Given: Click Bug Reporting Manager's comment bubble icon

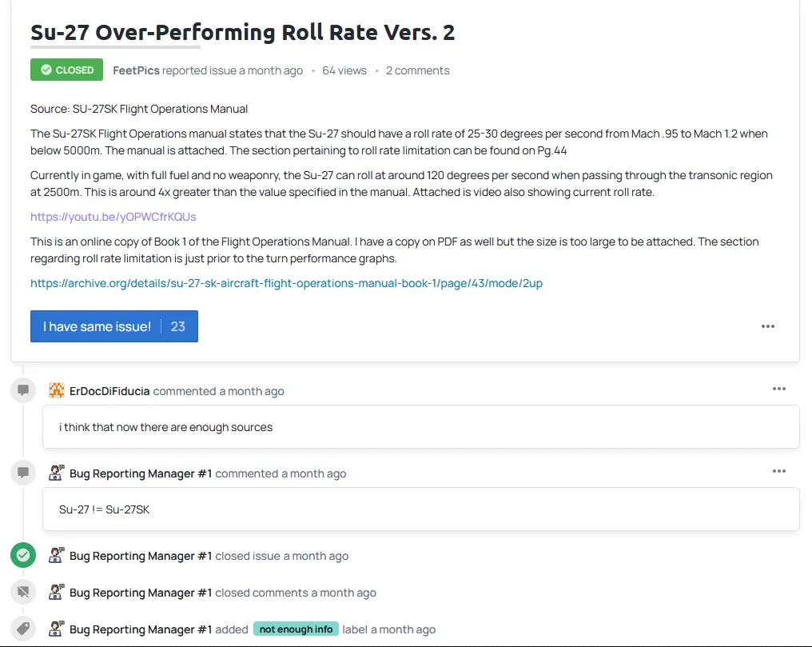Looking at the screenshot, I should 23,473.
